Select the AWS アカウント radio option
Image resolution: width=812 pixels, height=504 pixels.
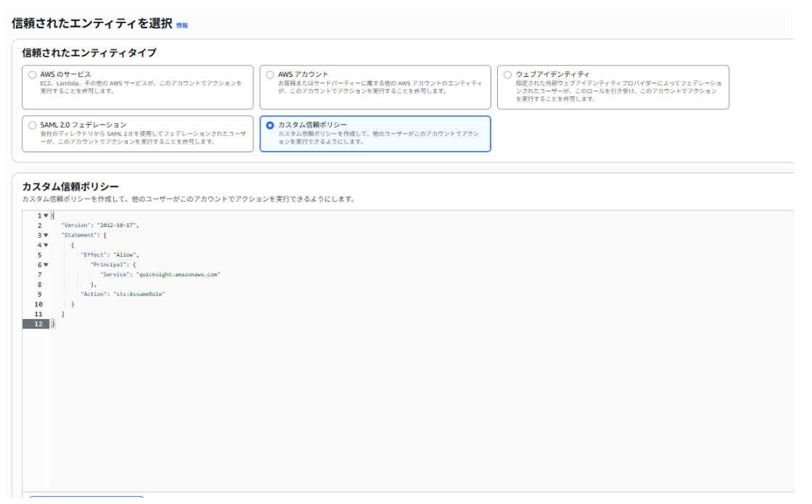point(270,75)
